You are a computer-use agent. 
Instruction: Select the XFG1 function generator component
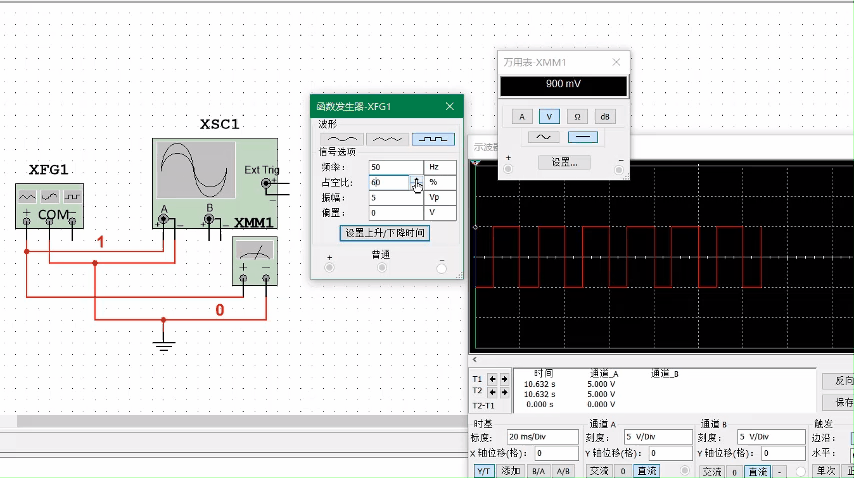pos(49,206)
